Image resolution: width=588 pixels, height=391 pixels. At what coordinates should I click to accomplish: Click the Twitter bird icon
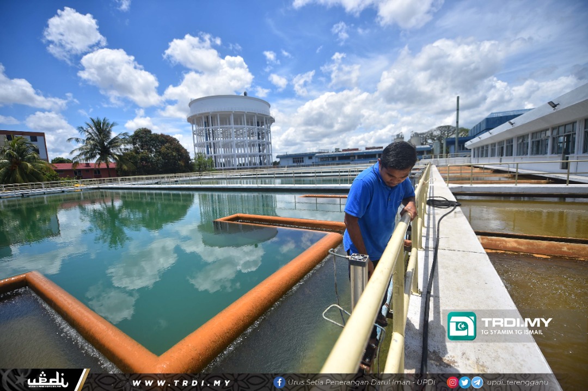(464, 382)
